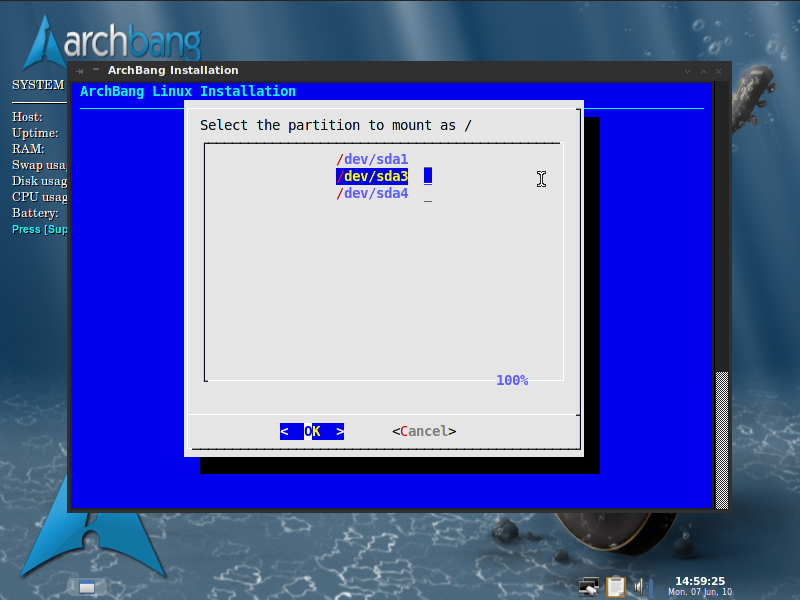Select partition /dev/sda1
800x600 pixels.
click(372, 159)
